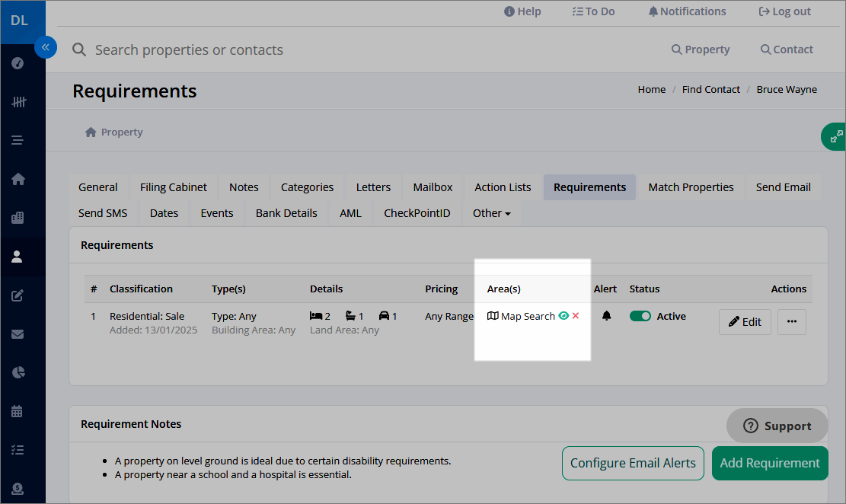This screenshot has height=504, width=846.
Task: Open Notifications in the top bar
Action: point(687,11)
